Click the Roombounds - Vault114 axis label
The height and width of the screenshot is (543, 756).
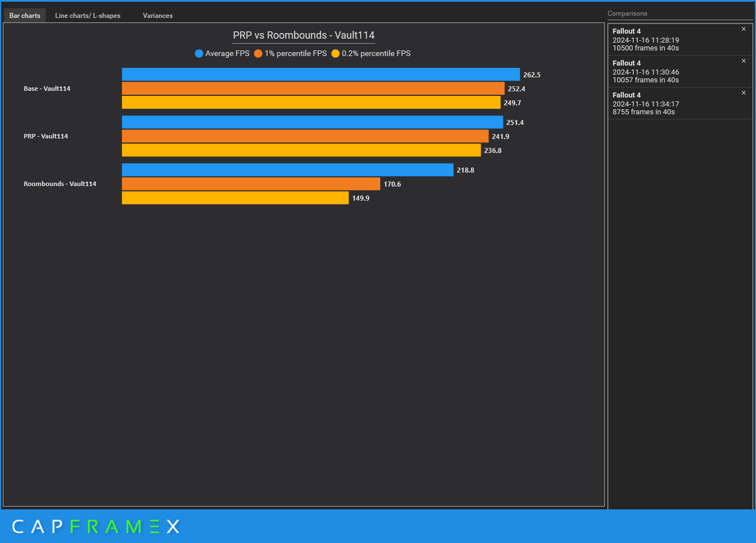click(60, 184)
